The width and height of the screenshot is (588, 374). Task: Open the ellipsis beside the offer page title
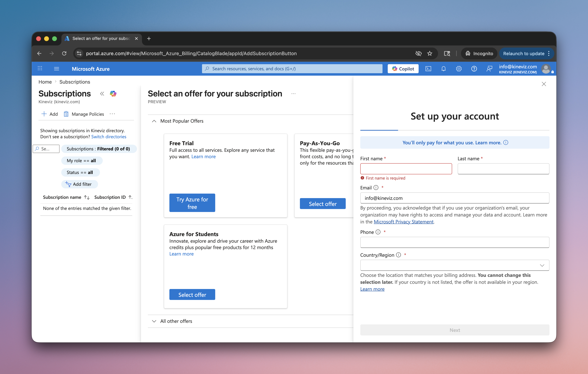[x=293, y=94]
